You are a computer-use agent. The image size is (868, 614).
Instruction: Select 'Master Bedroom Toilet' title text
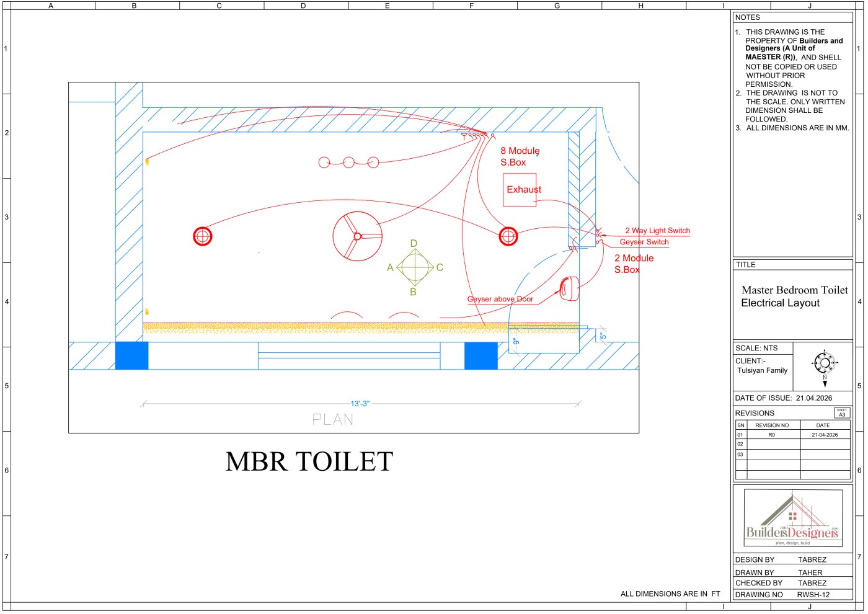click(x=795, y=290)
